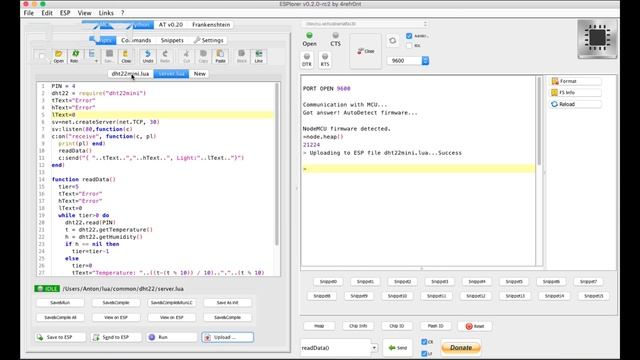Click the green Send arrow button
This screenshot has height=360, width=640.
coord(398,348)
